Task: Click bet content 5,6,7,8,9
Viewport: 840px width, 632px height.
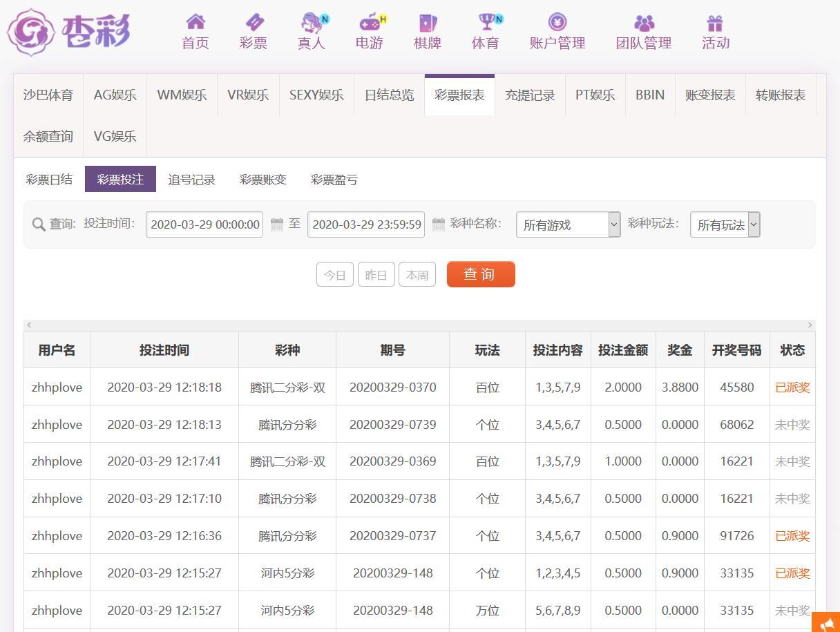Action: (557, 611)
